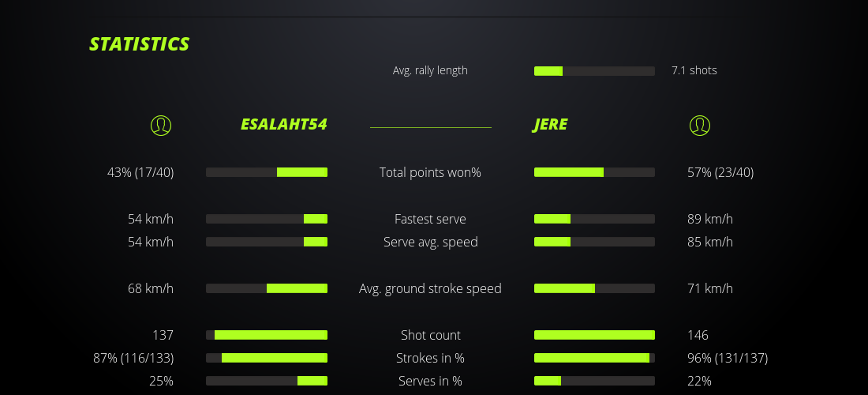Select the JERE player name

coord(551,125)
